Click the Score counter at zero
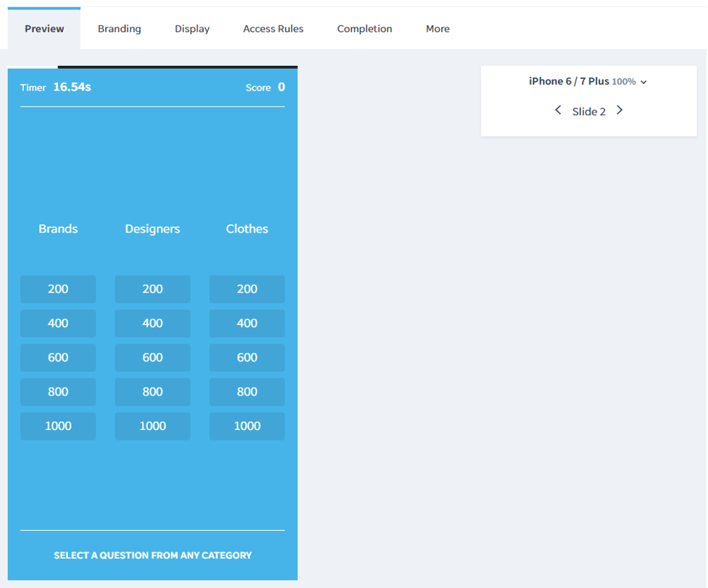Image resolution: width=708 pixels, height=588 pixels. tap(265, 87)
